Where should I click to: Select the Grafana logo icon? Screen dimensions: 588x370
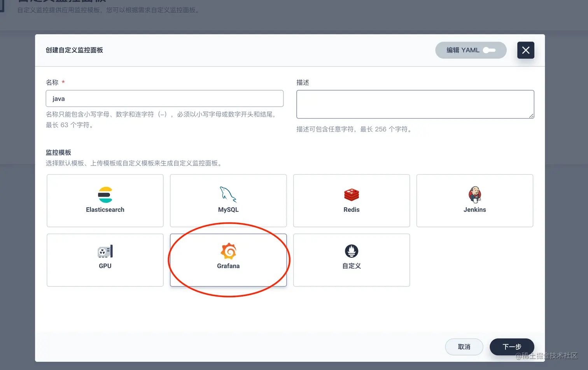[x=228, y=251]
